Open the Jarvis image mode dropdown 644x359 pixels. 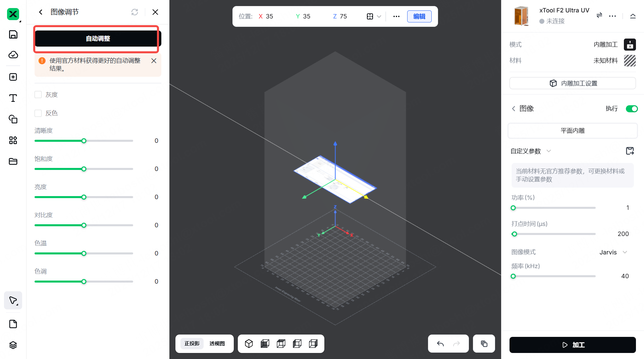pos(613,252)
